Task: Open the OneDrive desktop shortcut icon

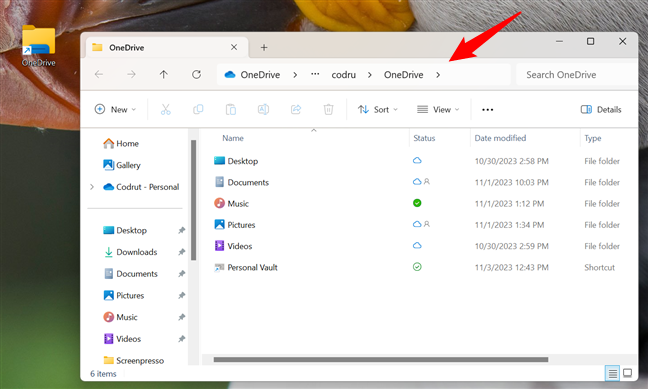Action: click(38, 45)
